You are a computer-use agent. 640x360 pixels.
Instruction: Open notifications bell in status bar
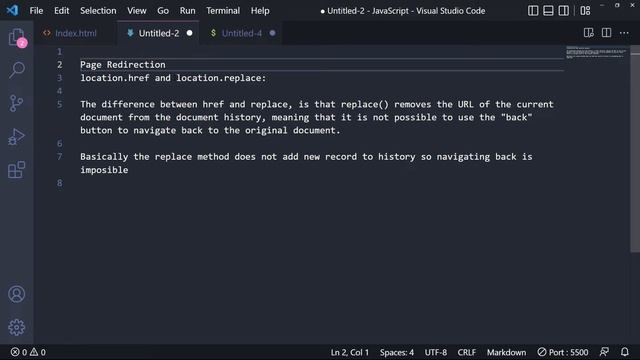point(625,352)
